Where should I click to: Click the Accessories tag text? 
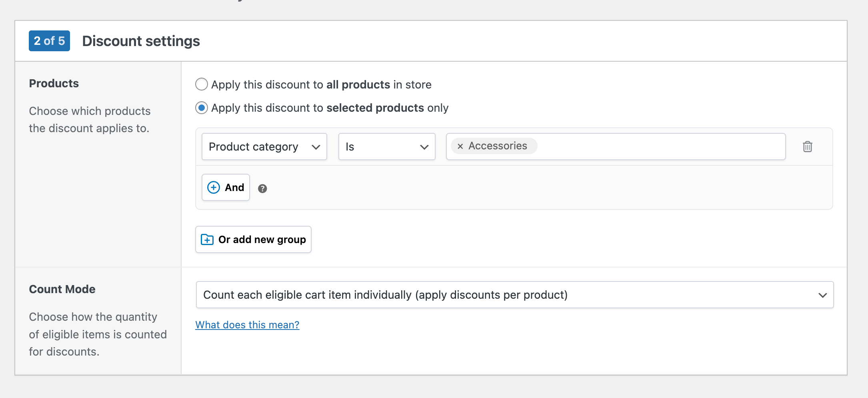498,146
